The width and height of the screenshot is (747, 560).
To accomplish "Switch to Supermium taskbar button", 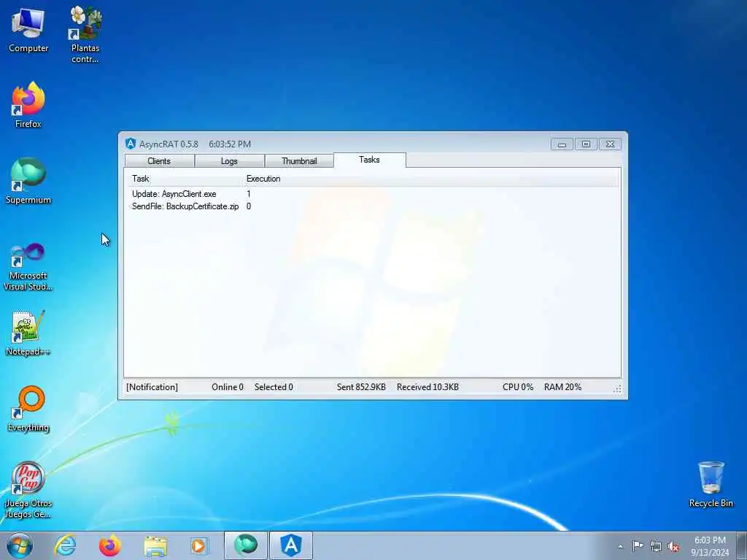I will pos(246,545).
